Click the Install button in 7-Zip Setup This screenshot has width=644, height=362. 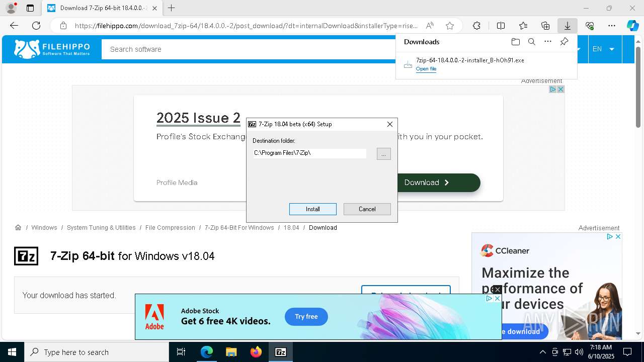(312, 209)
